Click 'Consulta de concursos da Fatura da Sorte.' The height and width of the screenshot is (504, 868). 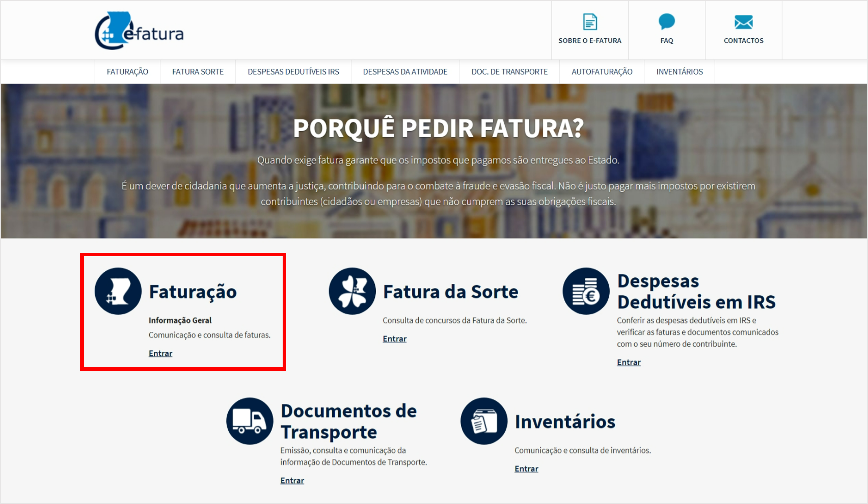[455, 320]
